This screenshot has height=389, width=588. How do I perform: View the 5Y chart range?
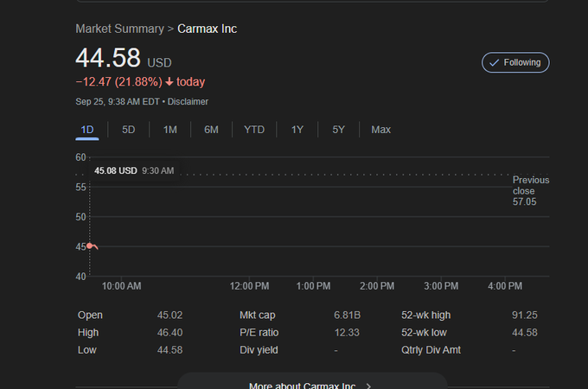point(338,130)
